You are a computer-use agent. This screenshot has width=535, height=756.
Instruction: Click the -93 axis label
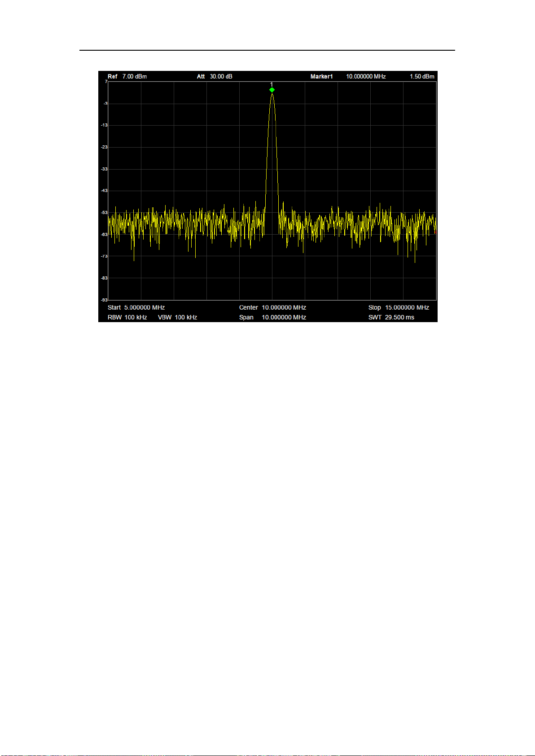pyautogui.click(x=104, y=300)
